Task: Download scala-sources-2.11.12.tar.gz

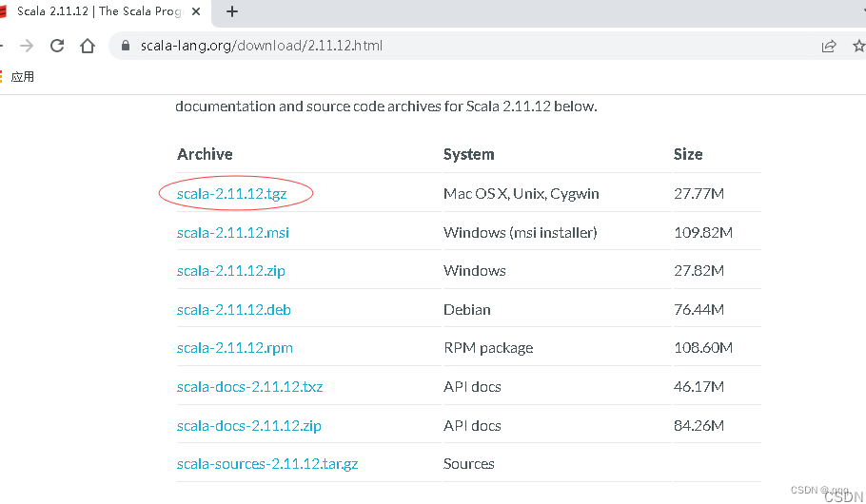Action: (x=267, y=464)
